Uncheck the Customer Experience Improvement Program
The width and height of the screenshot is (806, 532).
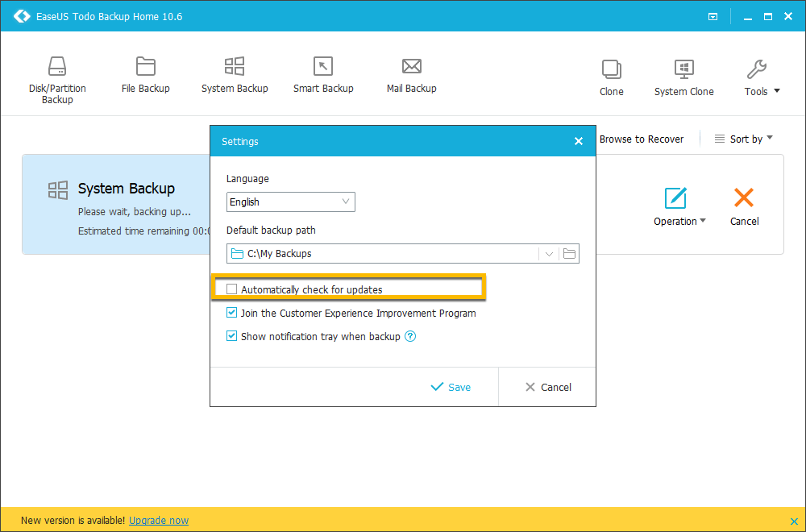[231, 312]
